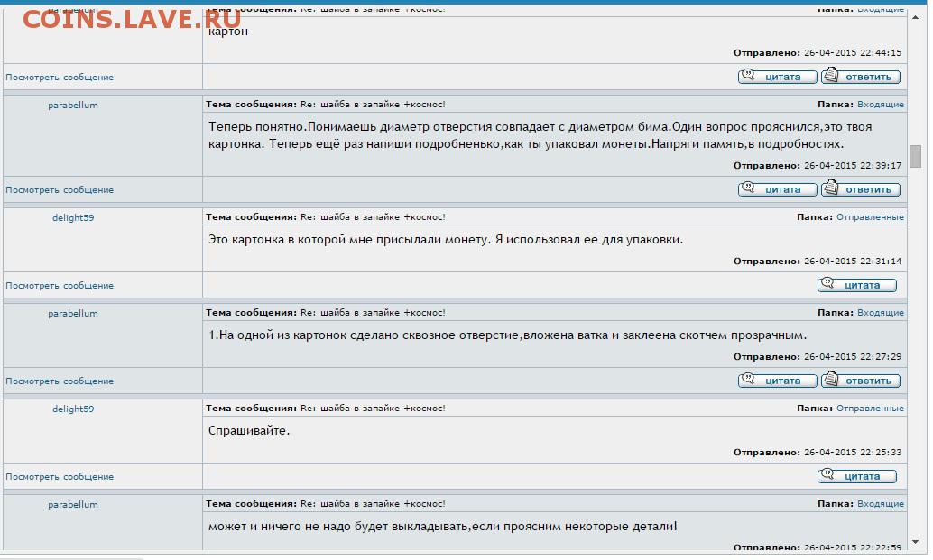
Task: Open 'Отправленные' folder link on 22:31:14 message
Action: tap(869, 217)
